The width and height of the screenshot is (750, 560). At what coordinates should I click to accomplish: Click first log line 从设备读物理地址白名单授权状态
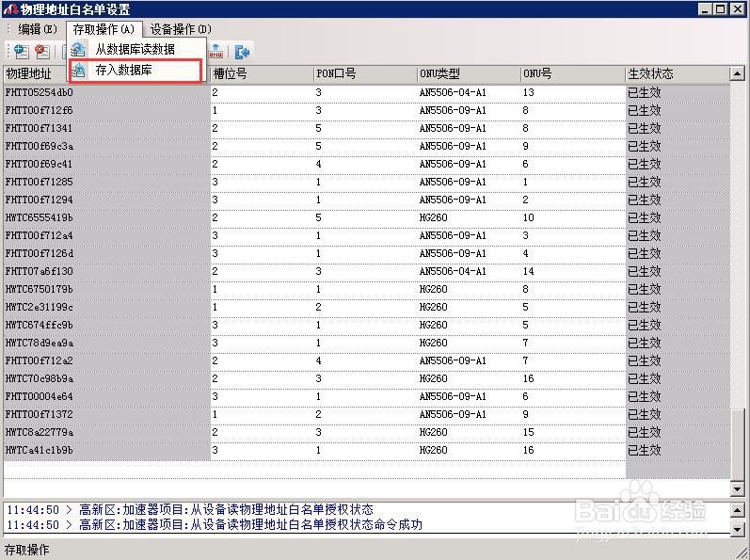click(x=190, y=509)
